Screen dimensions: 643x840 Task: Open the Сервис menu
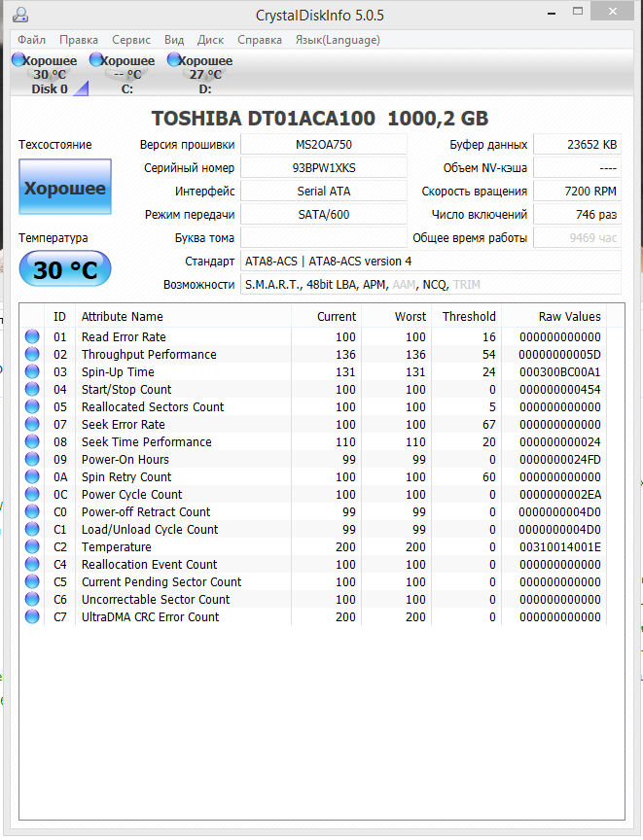click(x=131, y=40)
